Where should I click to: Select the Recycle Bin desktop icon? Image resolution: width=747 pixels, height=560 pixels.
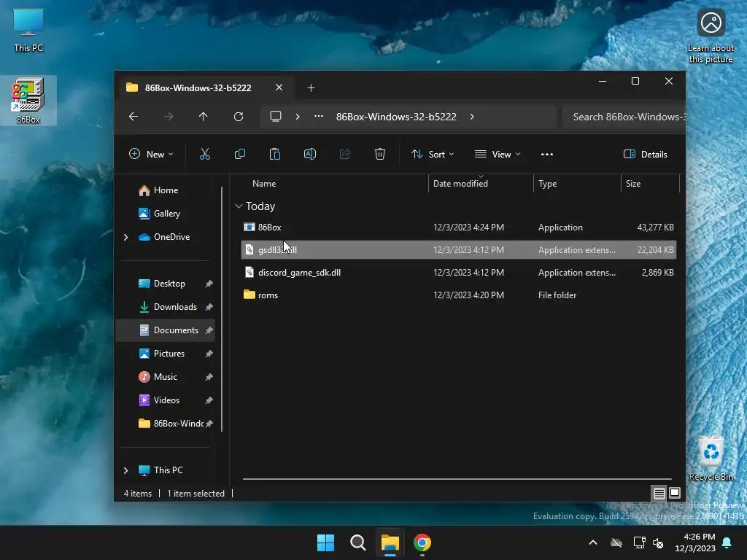tap(711, 459)
